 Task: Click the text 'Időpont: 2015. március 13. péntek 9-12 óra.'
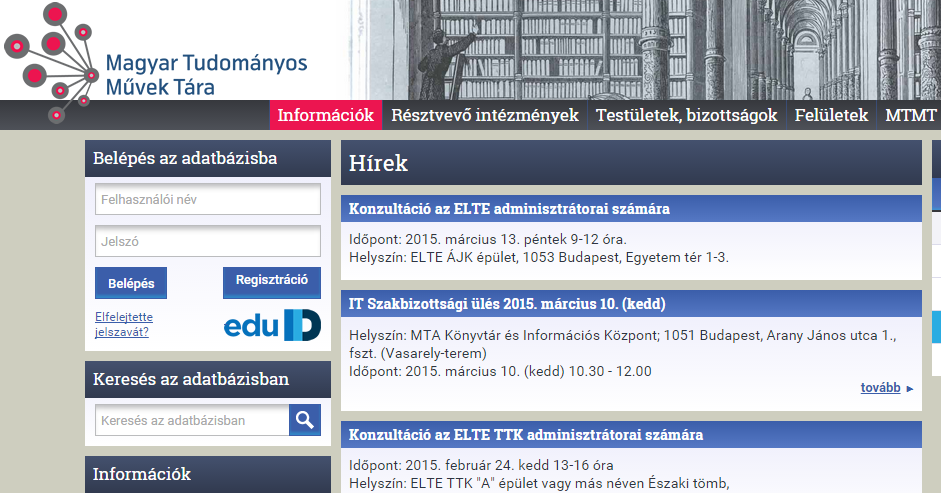point(487,240)
